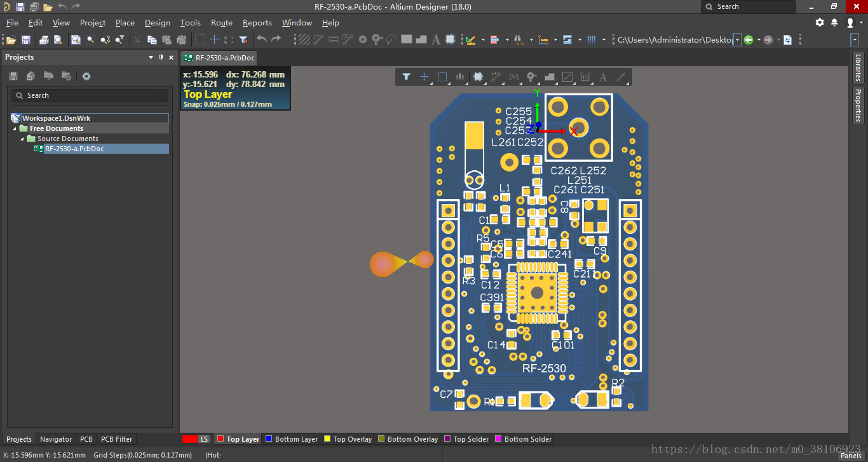Click active bar component chip icon

(478, 77)
